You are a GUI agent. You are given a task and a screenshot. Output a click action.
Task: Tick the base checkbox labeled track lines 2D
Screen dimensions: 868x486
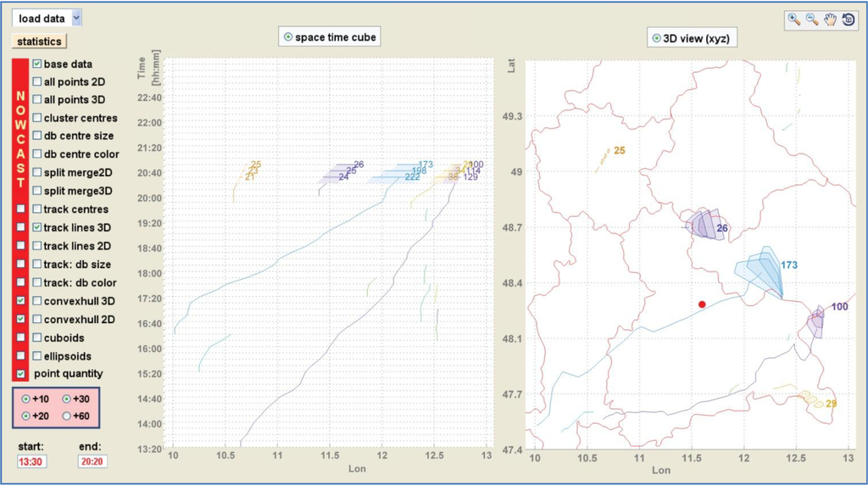[37, 245]
